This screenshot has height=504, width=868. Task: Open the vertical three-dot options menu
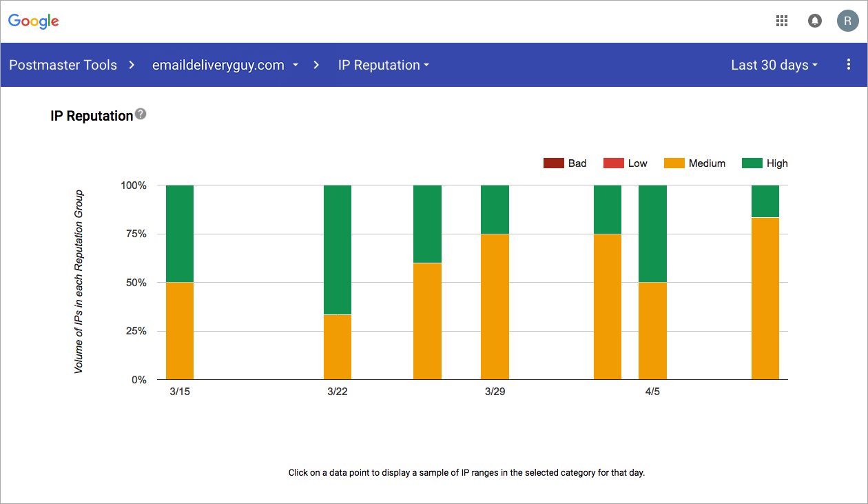coord(849,65)
